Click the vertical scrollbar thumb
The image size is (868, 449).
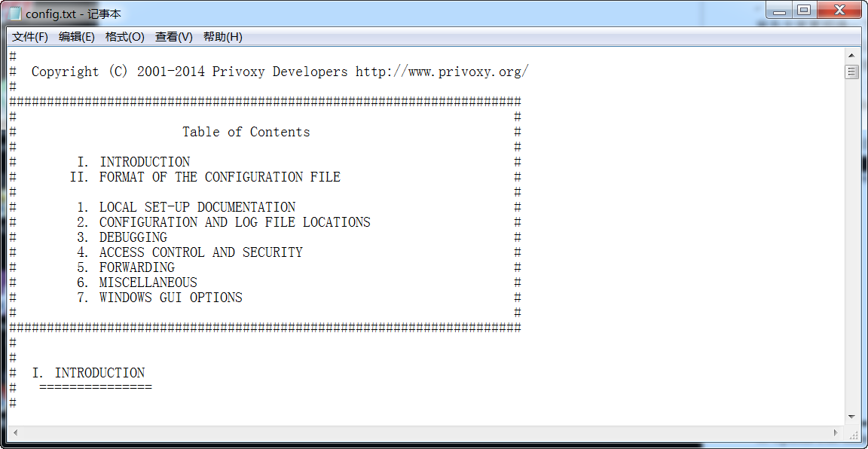pos(852,72)
